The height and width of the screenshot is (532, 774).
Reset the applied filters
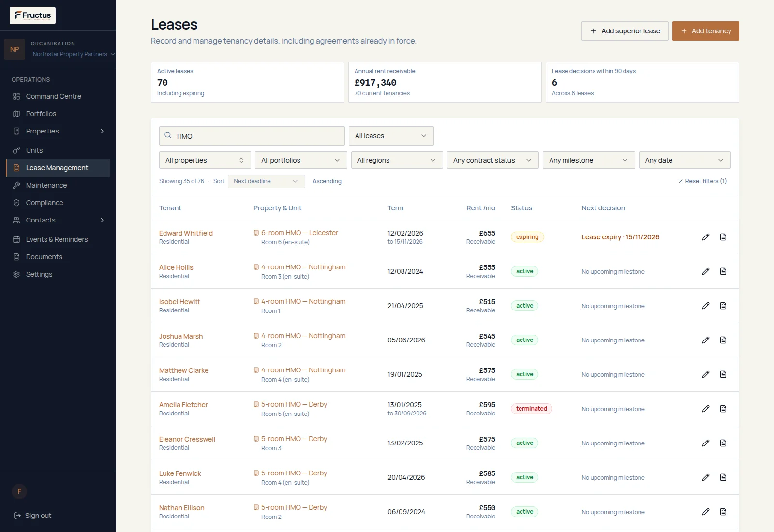tap(702, 181)
